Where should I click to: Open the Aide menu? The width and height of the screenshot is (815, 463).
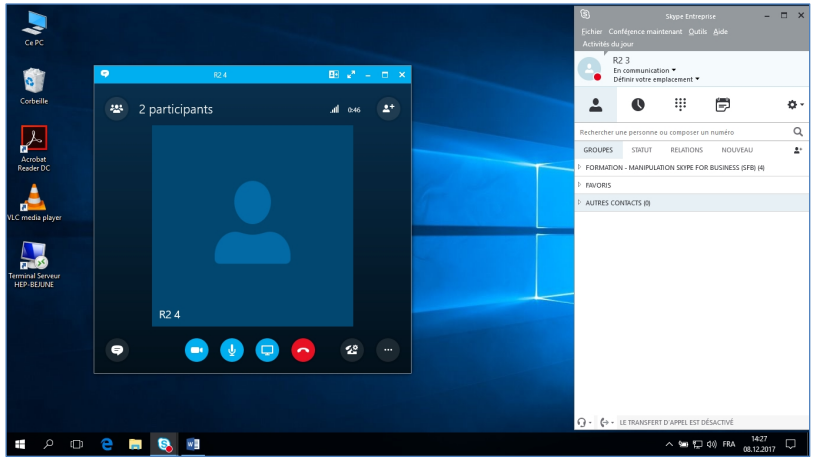720,32
